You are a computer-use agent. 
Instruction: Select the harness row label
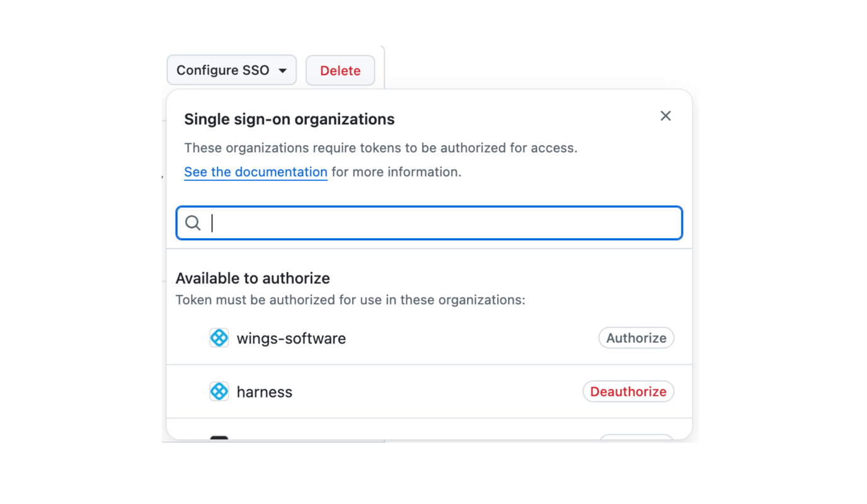tap(265, 391)
